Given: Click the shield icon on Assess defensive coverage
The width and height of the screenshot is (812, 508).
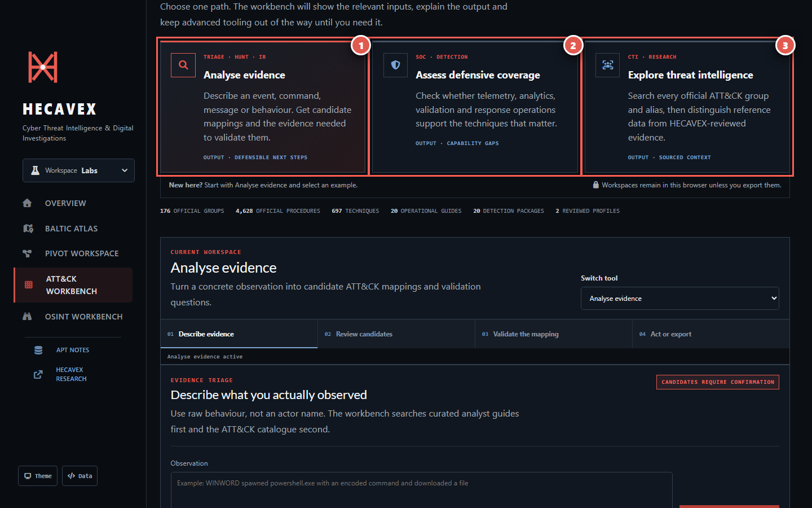Looking at the screenshot, I should tap(395, 65).
